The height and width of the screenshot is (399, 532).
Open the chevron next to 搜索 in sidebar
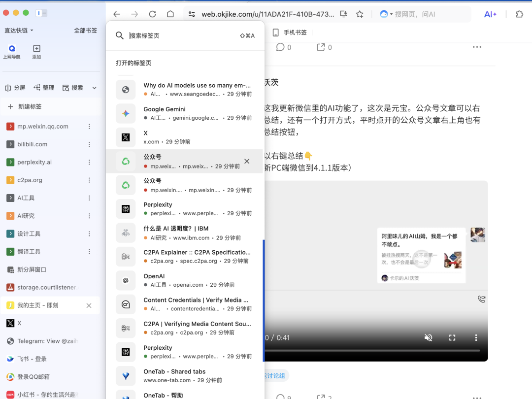93,87
